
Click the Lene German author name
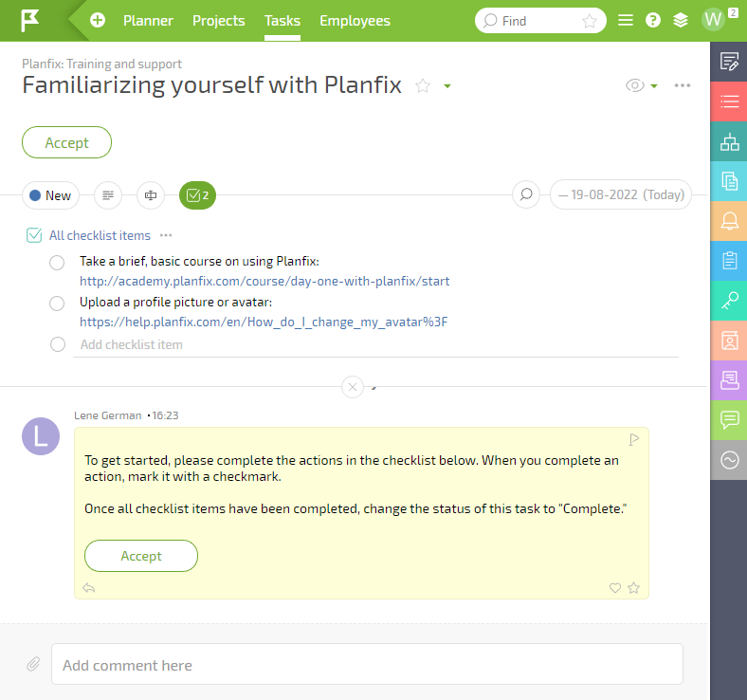click(108, 415)
